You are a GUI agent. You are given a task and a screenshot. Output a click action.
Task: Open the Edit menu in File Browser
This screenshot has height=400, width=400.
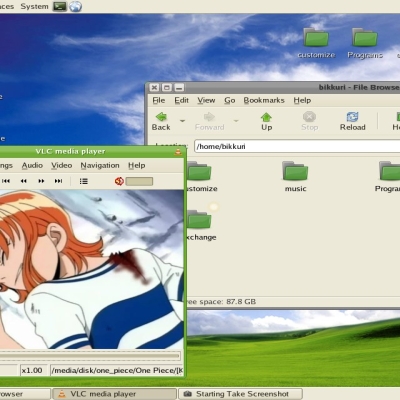(x=182, y=100)
